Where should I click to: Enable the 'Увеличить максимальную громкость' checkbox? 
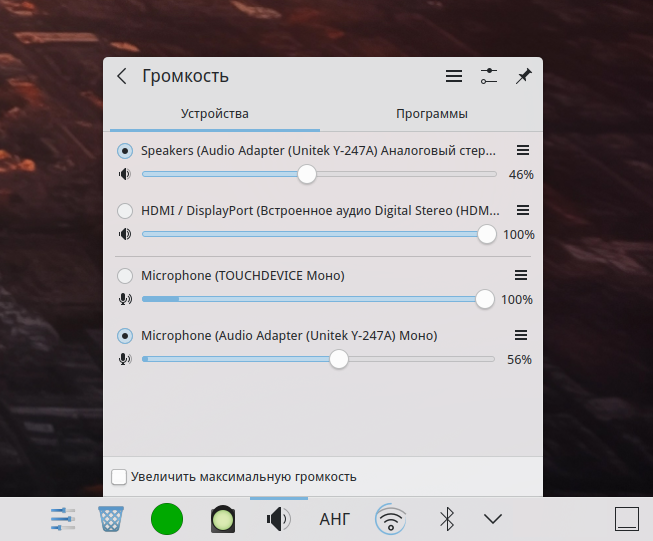click(119, 477)
